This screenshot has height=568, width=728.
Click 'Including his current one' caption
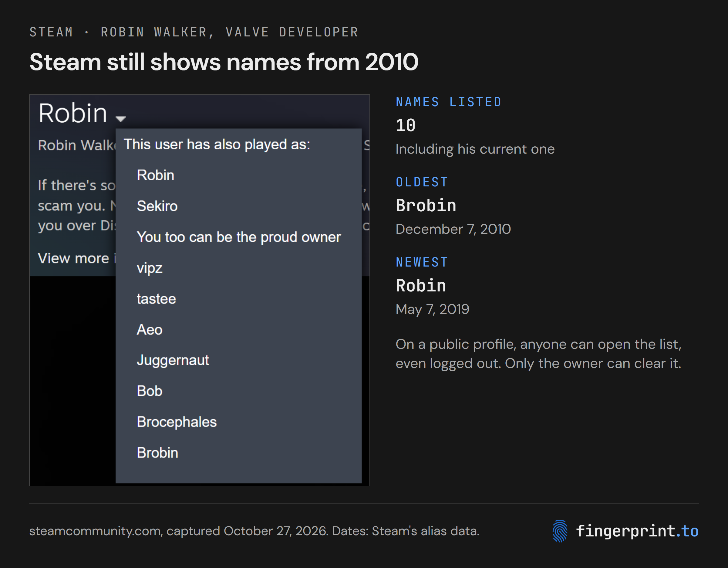click(475, 149)
